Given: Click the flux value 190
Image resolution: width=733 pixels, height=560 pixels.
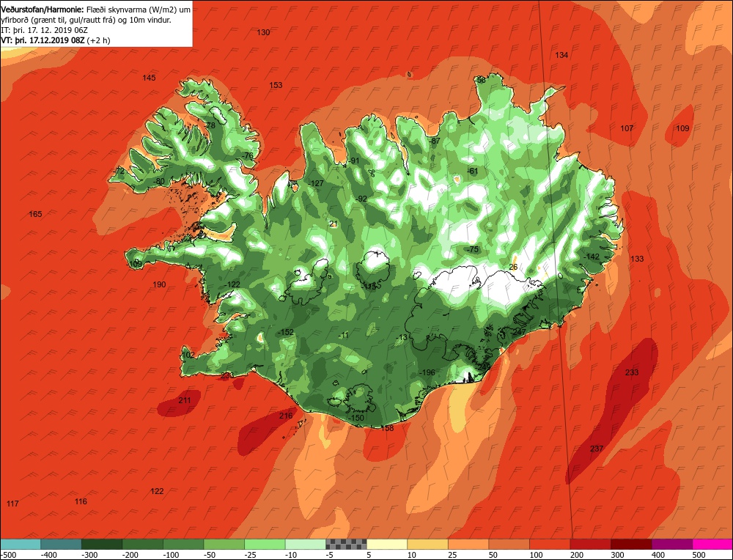Looking at the screenshot, I should (159, 284).
